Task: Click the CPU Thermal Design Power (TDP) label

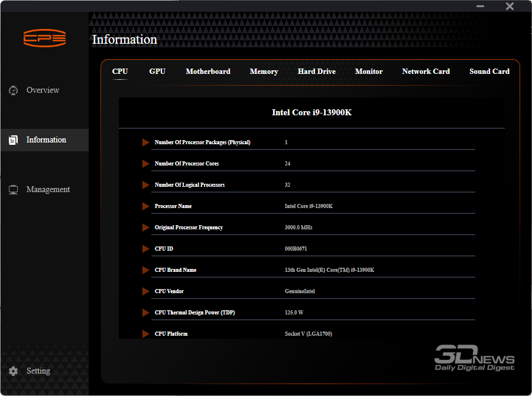Action: point(194,313)
